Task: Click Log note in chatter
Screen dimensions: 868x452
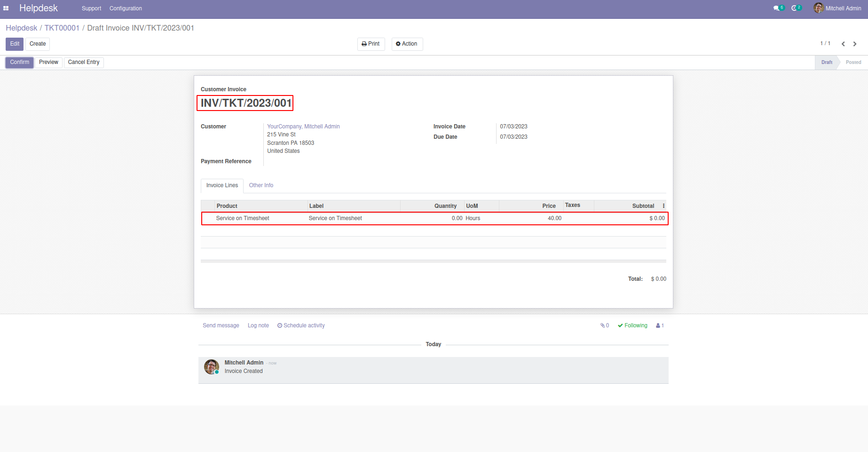Action: point(258,325)
